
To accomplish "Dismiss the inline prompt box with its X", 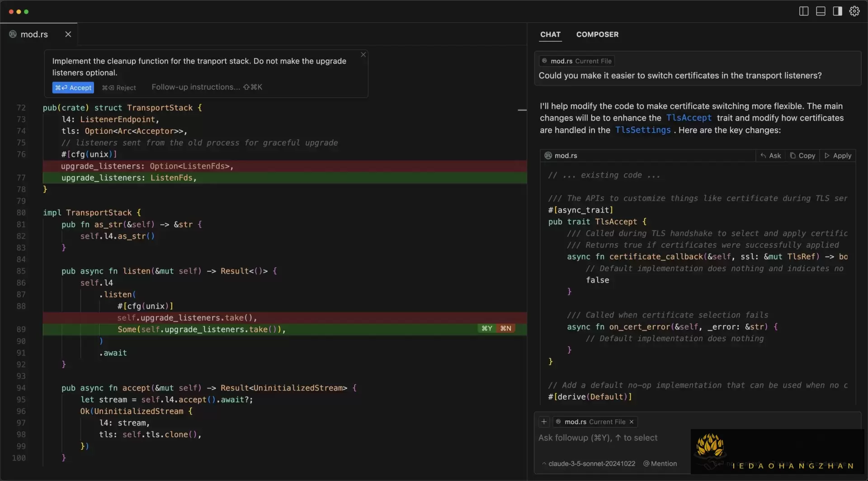I will (x=363, y=55).
